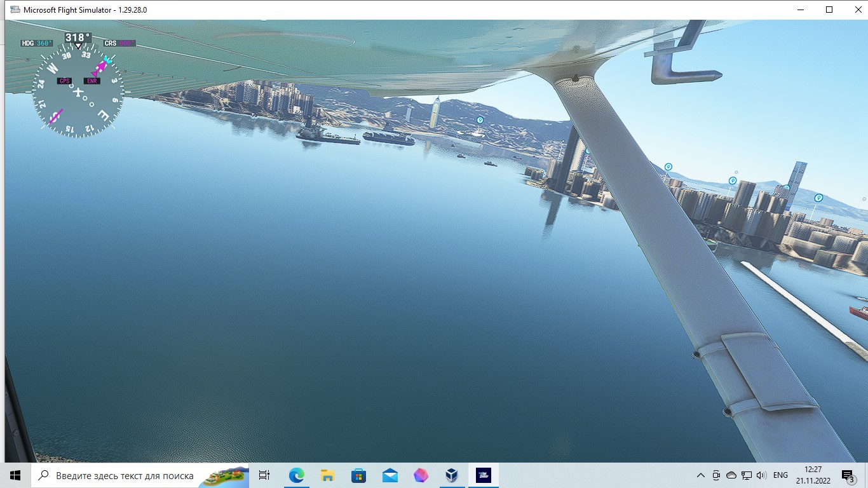Open Microsoft Store from the taskbar
Screen dimensions: 868x488
358,475
